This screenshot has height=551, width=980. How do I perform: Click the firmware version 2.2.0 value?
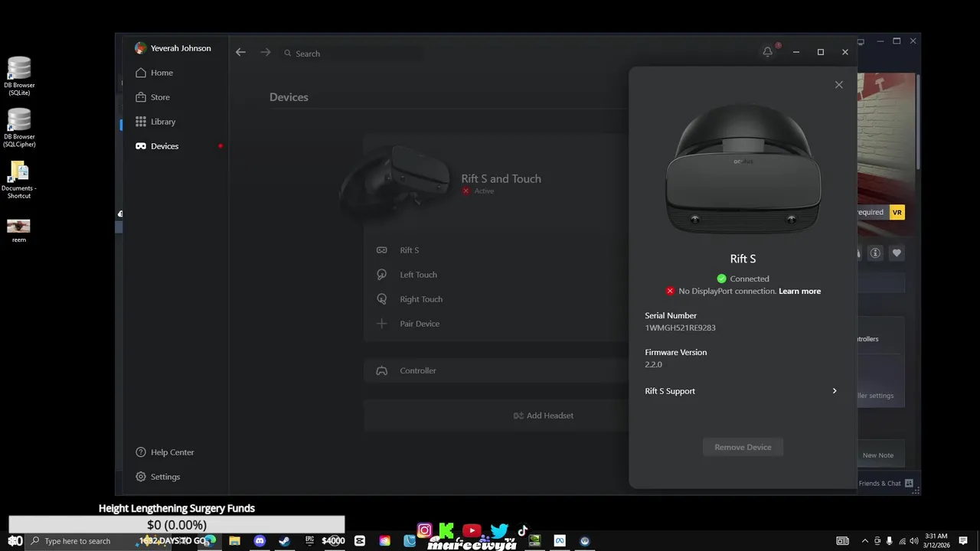pos(653,364)
